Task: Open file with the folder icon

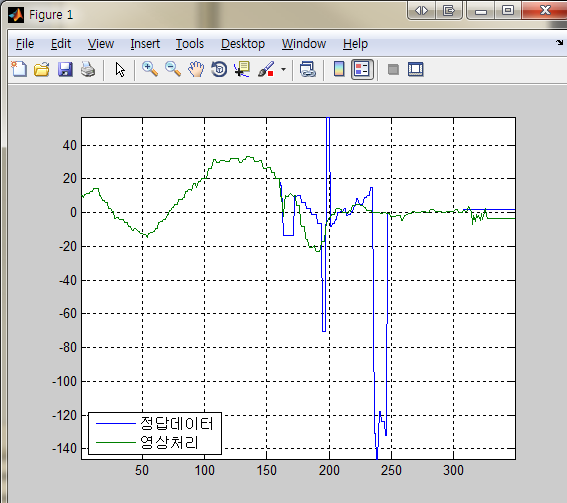Action: pos(42,69)
